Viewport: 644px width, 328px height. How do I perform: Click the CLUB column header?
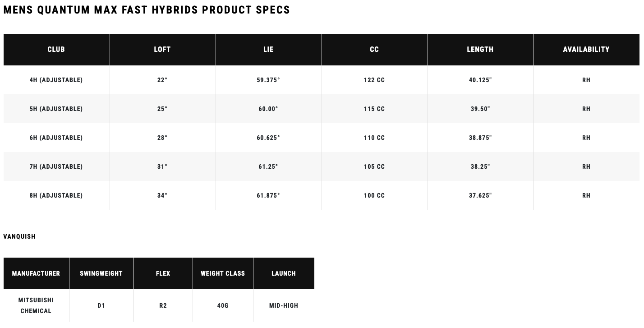coord(56,50)
